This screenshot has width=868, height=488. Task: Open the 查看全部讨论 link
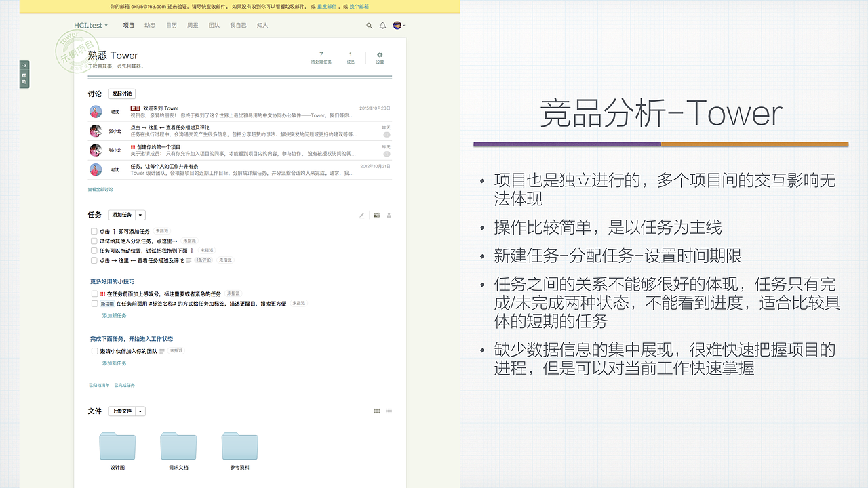(100, 190)
